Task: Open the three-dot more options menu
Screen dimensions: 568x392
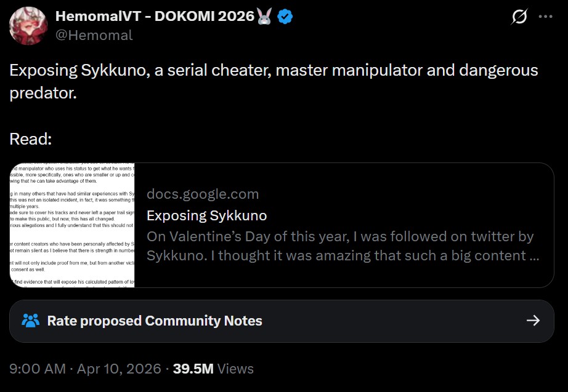Action: [x=545, y=17]
